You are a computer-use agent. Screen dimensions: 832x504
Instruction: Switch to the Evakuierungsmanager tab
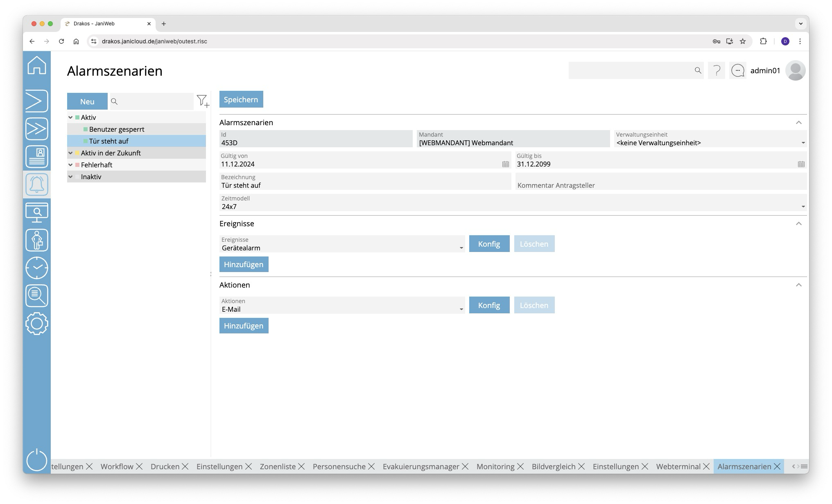(421, 466)
